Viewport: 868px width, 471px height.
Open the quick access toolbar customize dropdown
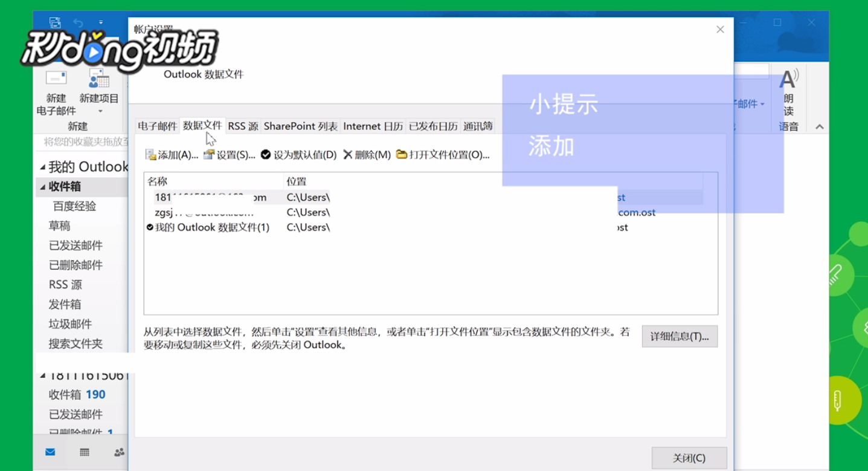tap(101, 23)
